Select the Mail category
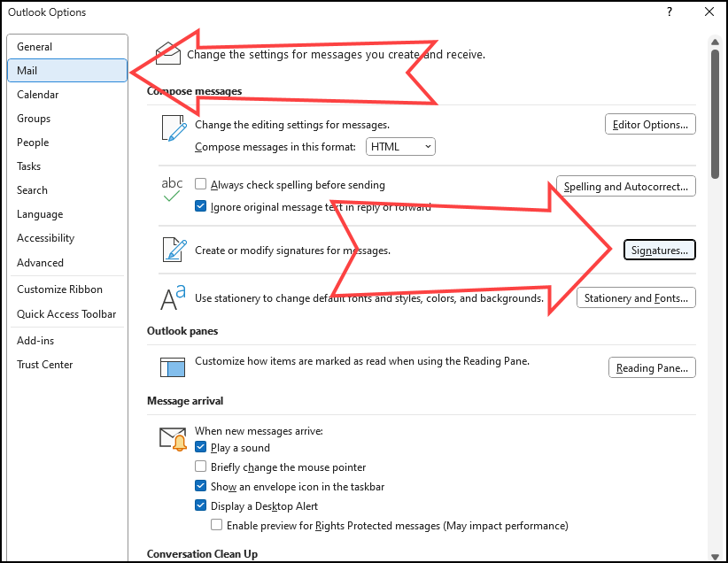This screenshot has width=728, height=563. click(x=67, y=71)
